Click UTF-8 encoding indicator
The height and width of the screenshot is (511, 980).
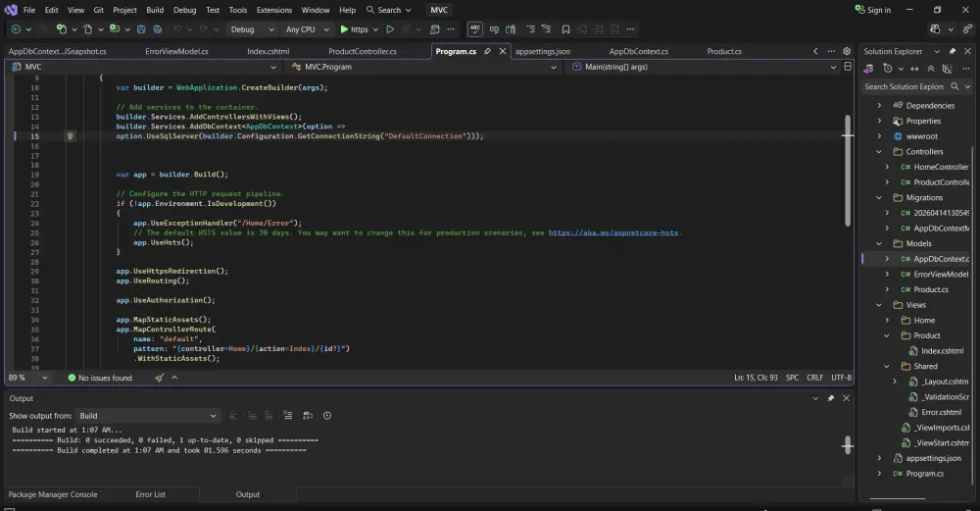[841, 378]
